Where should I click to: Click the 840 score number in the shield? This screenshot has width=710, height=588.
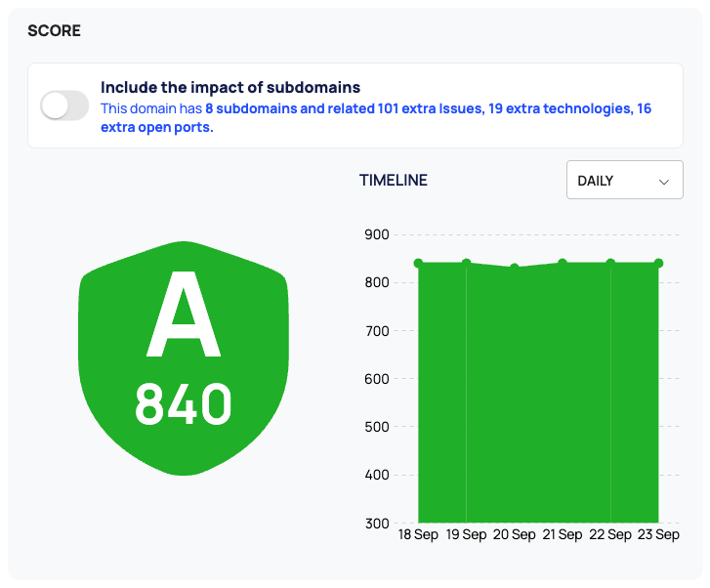(x=184, y=403)
